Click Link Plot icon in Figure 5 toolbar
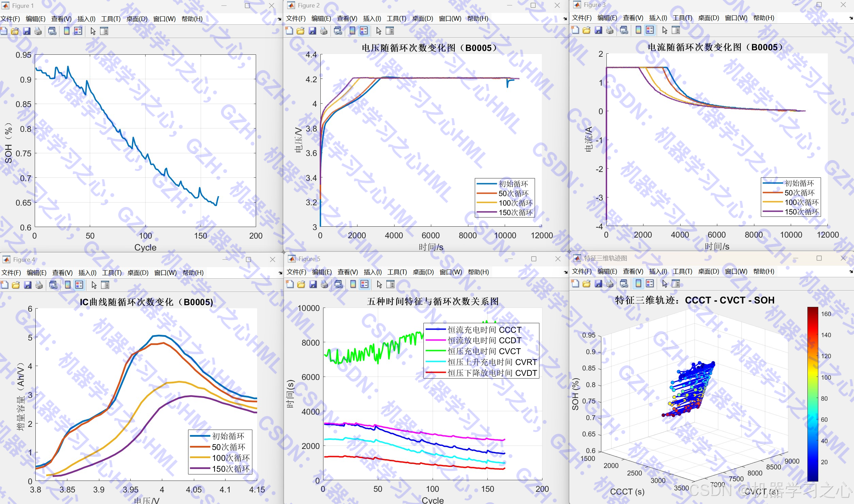 tap(338, 284)
